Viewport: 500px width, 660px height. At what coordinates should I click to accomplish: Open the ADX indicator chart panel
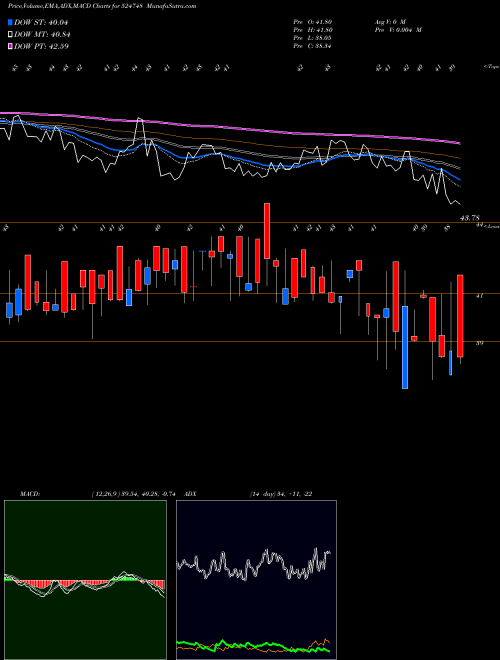[256, 580]
